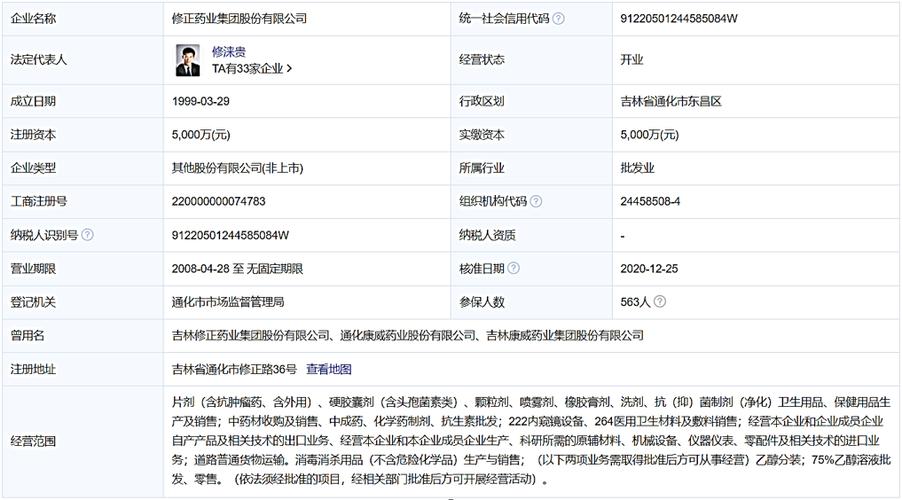Click administrative region 吉林省通化市东昌区
The image size is (902, 500).
671,101
